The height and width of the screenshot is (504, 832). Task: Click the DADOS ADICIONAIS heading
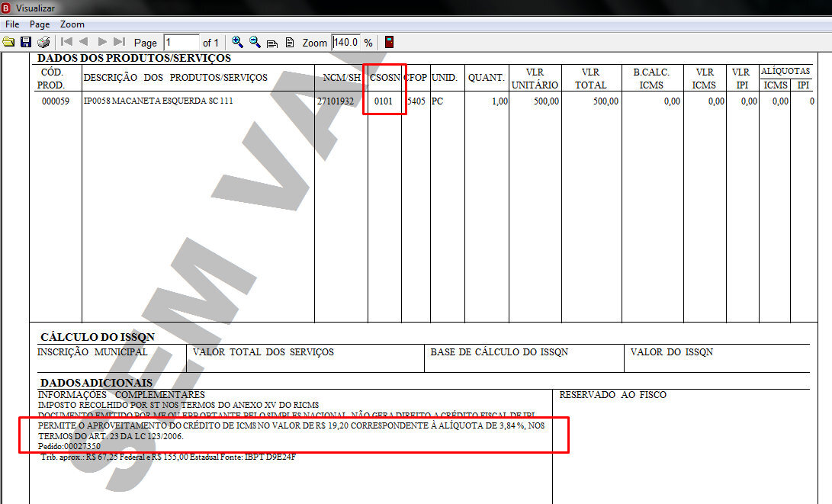97,383
